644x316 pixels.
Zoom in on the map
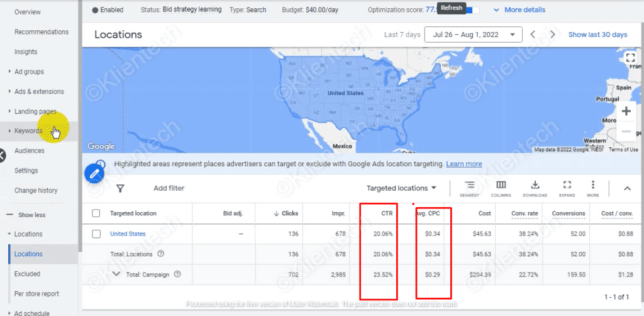pyautogui.click(x=626, y=111)
